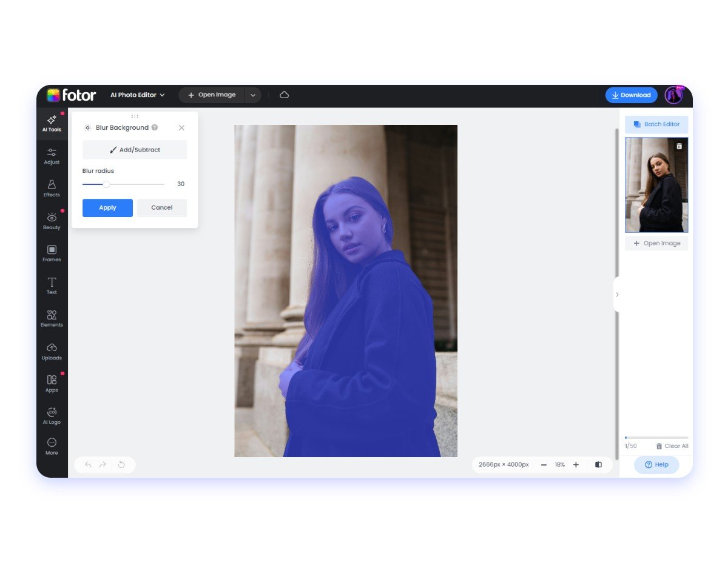728x582 pixels.
Task: Click the Download button
Action: (631, 95)
